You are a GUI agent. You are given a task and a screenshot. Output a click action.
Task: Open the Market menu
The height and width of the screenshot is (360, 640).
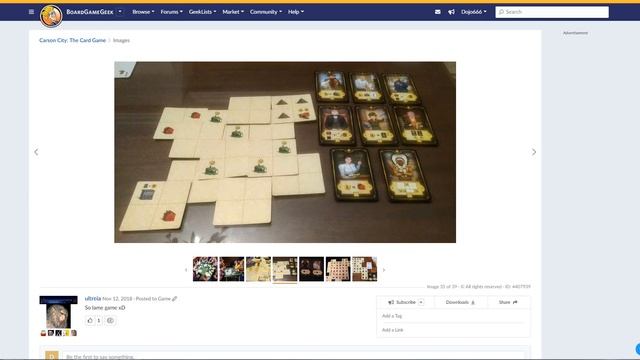pyautogui.click(x=233, y=12)
